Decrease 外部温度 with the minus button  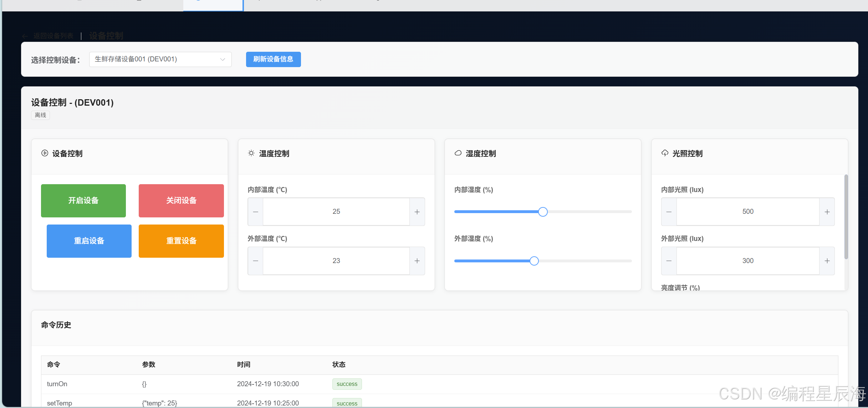point(255,261)
